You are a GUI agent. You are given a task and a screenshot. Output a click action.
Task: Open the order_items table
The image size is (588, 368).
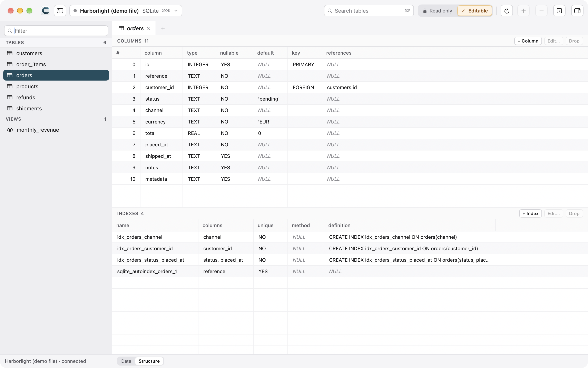click(56, 64)
